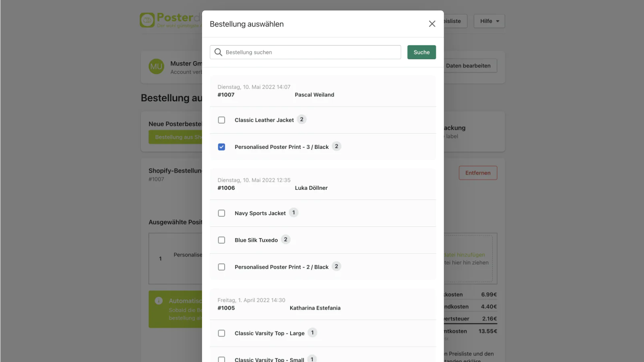This screenshot has height=362, width=644.
Task: Click the green Suche button
Action: click(421, 52)
